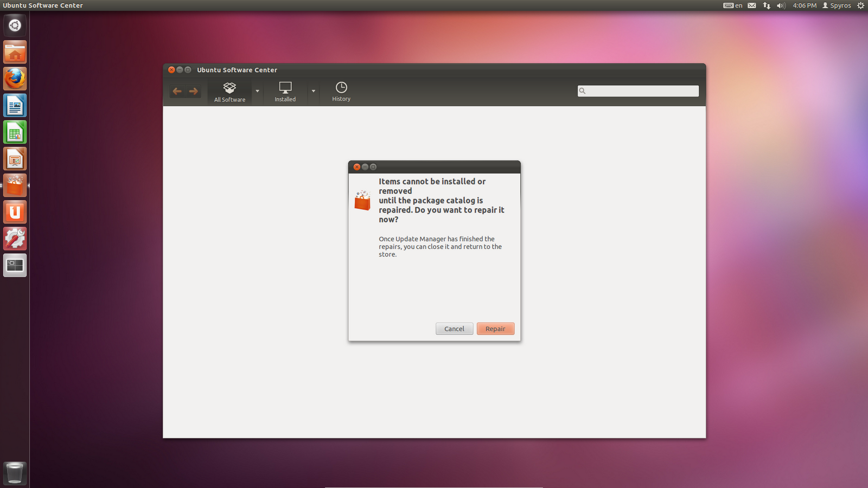Open Ubuntu One from the launcher
This screenshot has width=868, height=488.
pos(15,212)
